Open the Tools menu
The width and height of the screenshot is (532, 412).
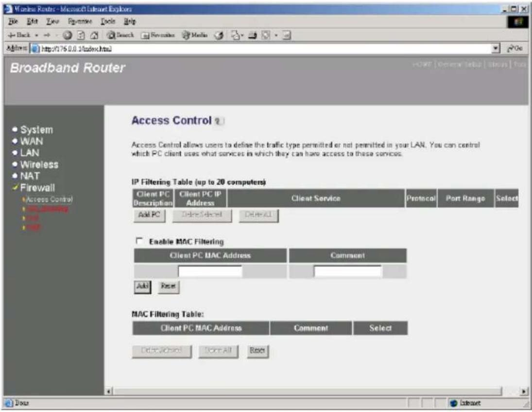pyautogui.click(x=108, y=22)
